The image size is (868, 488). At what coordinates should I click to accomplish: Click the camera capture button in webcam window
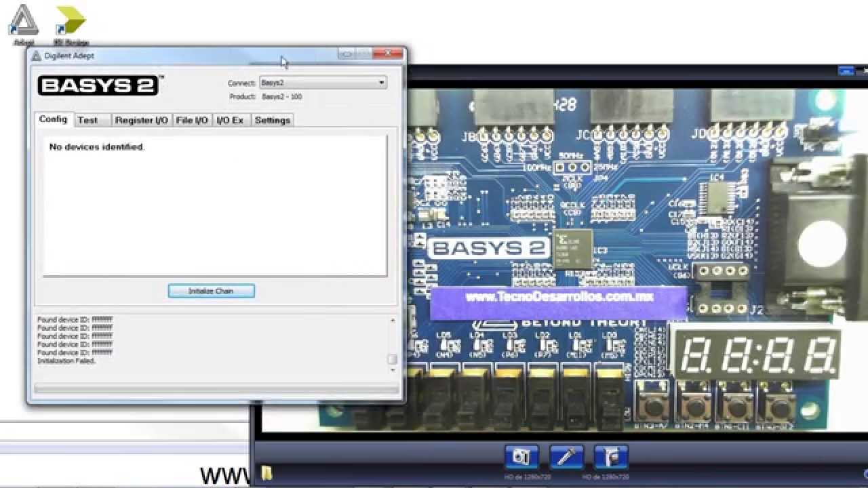521,457
